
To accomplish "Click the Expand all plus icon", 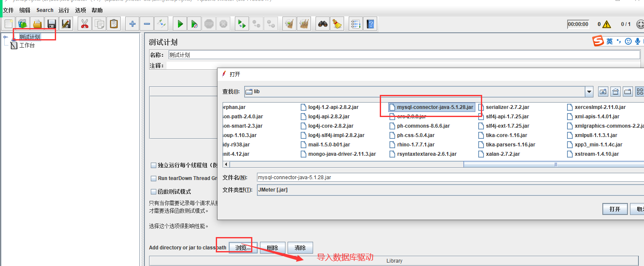I will pos(133,24).
